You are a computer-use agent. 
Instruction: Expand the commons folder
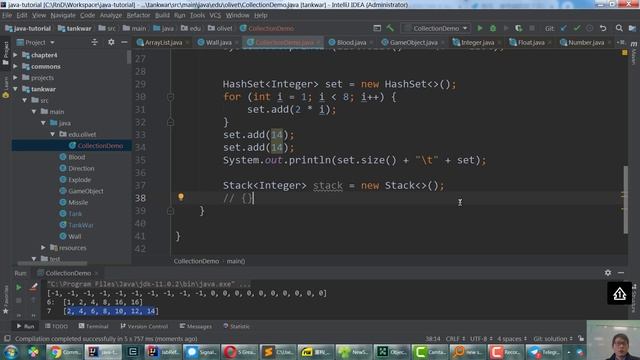tap(16, 66)
